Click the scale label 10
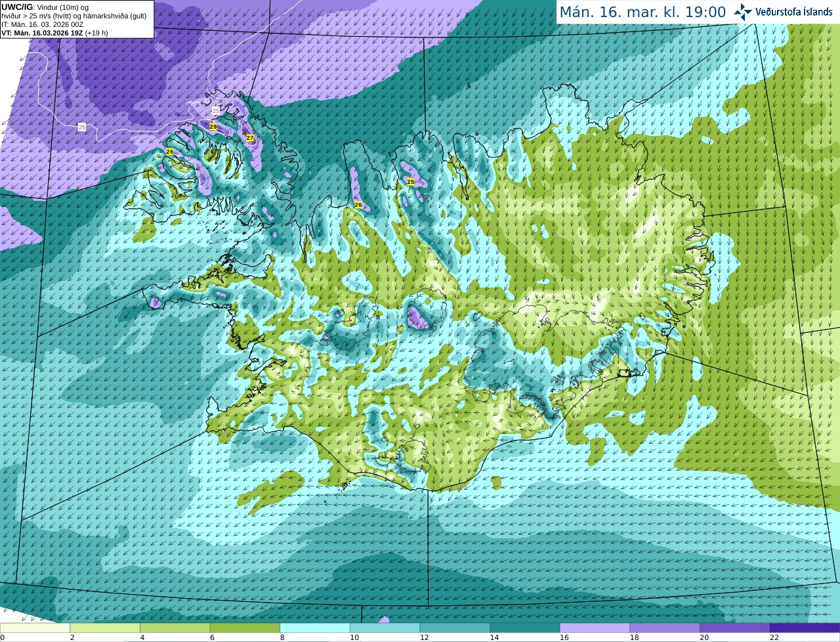 (x=354, y=637)
